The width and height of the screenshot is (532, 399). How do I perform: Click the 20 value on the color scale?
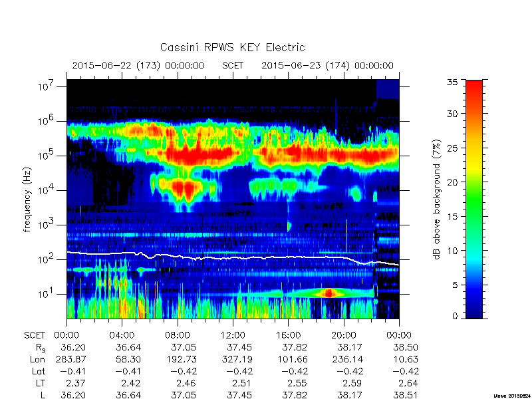click(452, 182)
